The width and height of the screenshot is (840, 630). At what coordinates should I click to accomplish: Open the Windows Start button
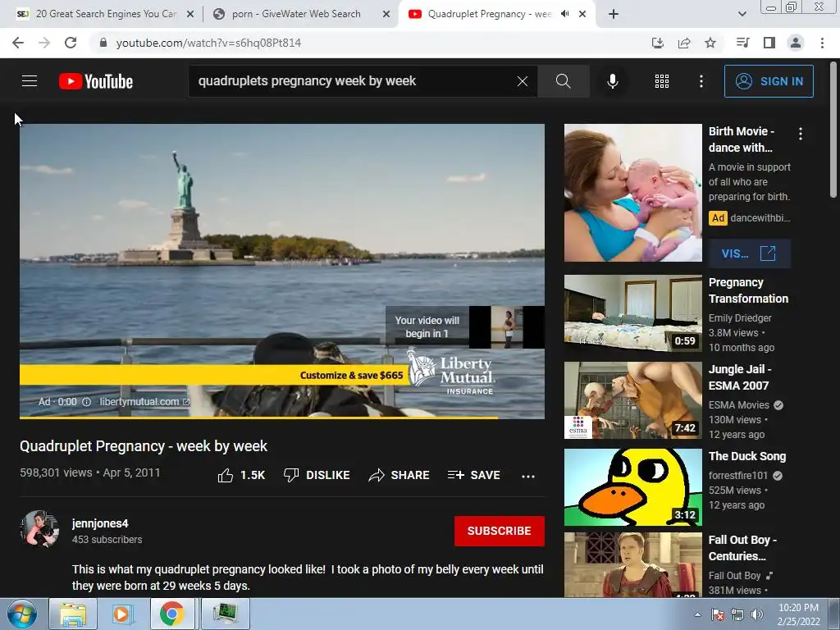coord(22,614)
